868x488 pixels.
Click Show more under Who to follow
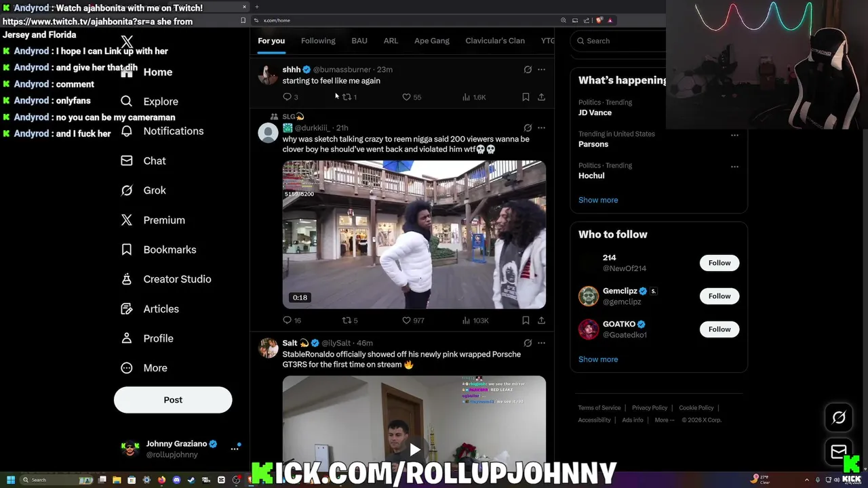(598, 359)
